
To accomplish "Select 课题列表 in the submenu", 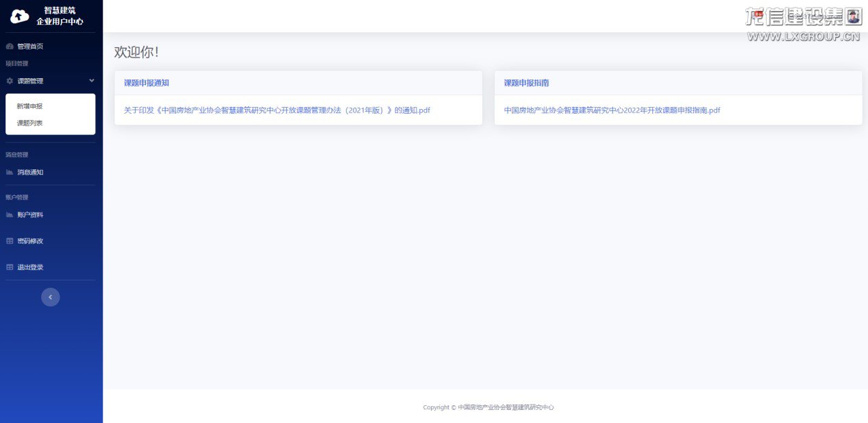I will (30, 123).
